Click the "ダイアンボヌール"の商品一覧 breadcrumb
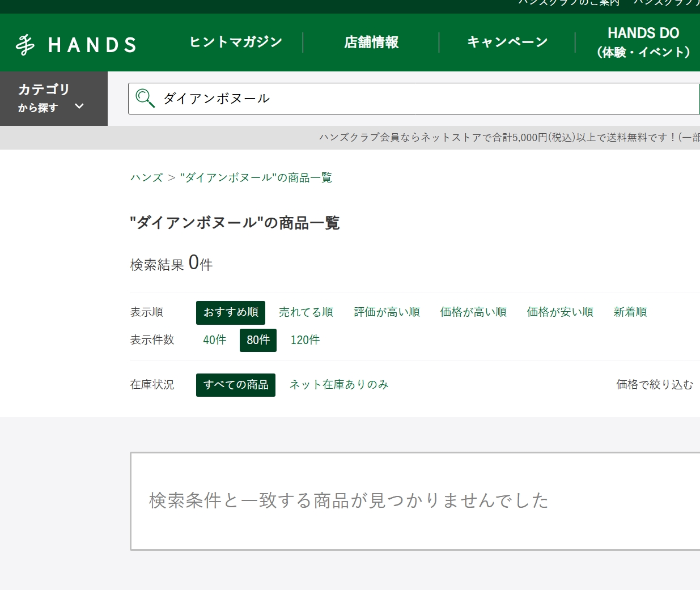This screenshot has width=700, height=590. tap(256, 177)
